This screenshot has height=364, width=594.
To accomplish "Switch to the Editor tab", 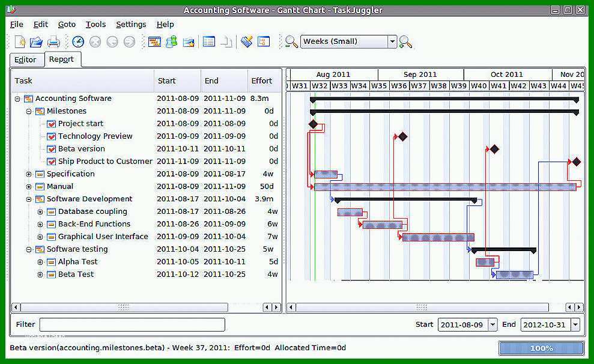I will [x=25, y=60].
